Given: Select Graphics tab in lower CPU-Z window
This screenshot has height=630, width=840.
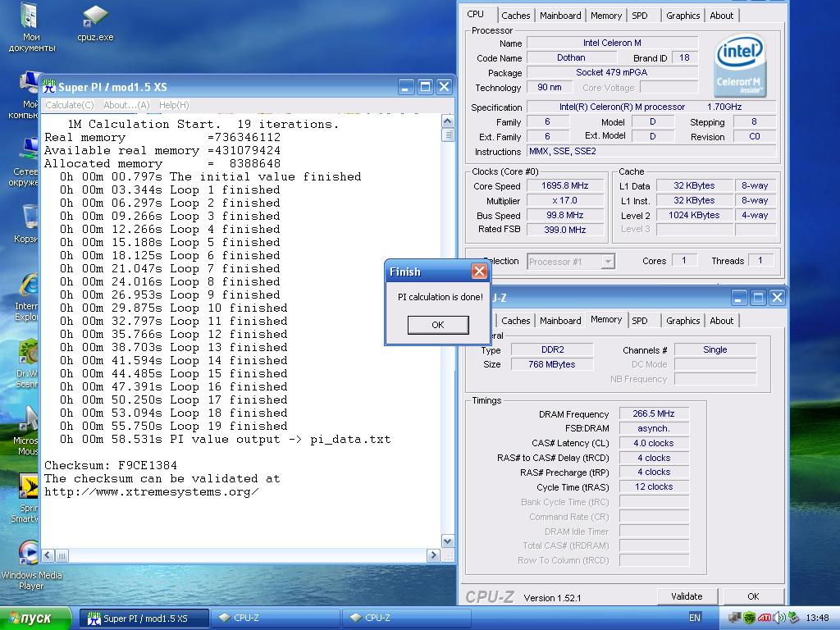Looking at the screenshot, I should [683, 321].
